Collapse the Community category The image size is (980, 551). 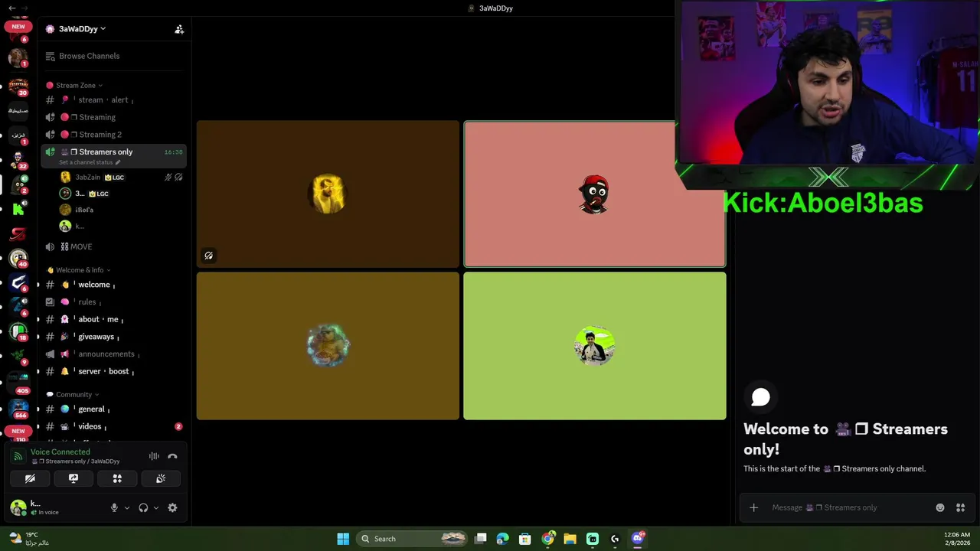[x=73, y=395]
